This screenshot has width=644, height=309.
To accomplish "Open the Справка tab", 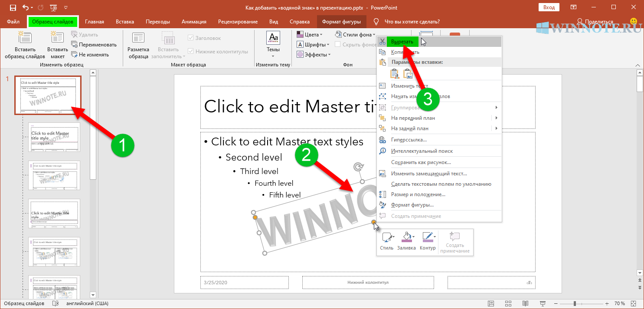I will (x=299, y=22).
